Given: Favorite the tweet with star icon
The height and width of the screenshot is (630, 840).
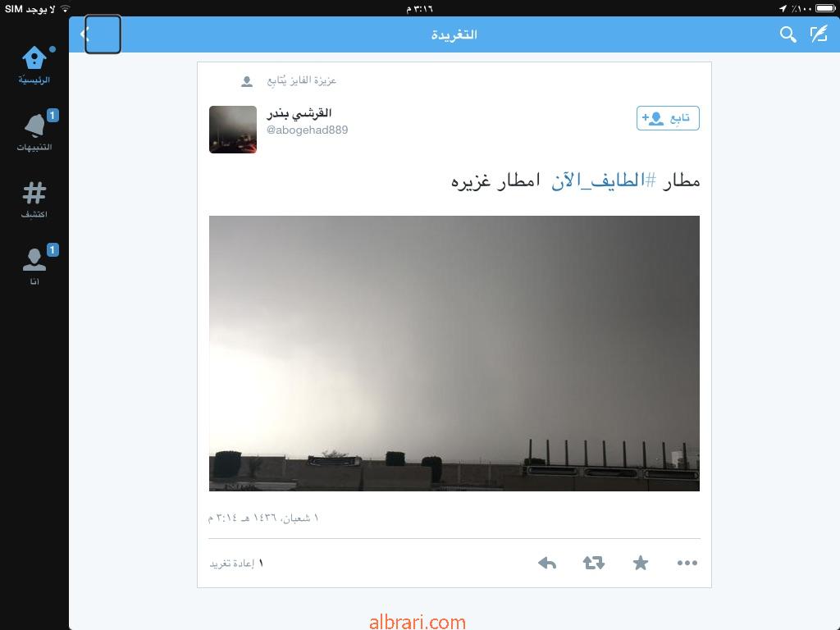Looking at the screenshot, I should tap(640, 563).
